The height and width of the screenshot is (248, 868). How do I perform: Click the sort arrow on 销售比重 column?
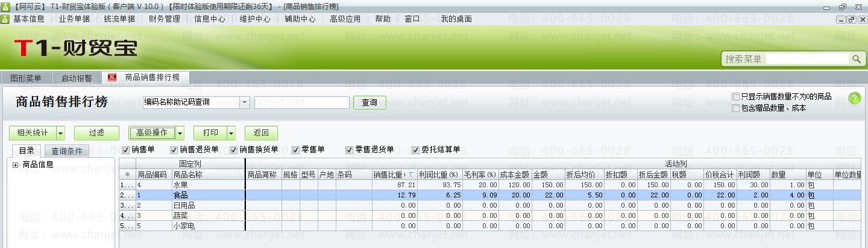click(x=411, y=175)
